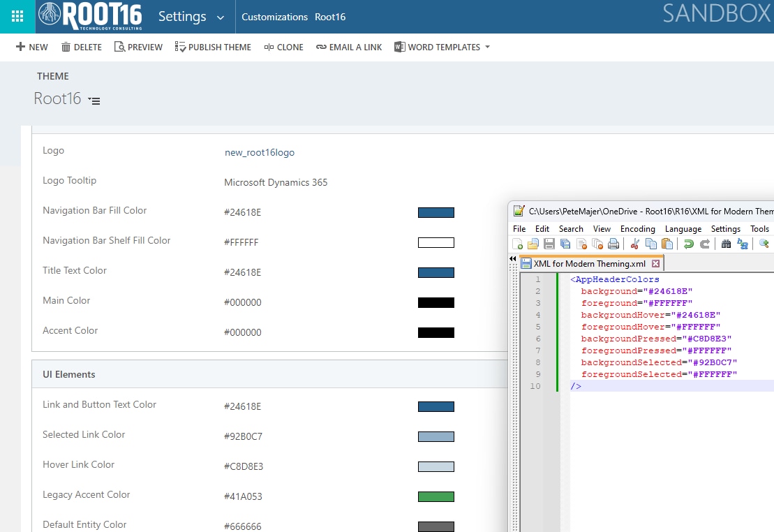Click the Publish Theme button
This screenshot has height=532, width=774.
click(x=212, y=47)
